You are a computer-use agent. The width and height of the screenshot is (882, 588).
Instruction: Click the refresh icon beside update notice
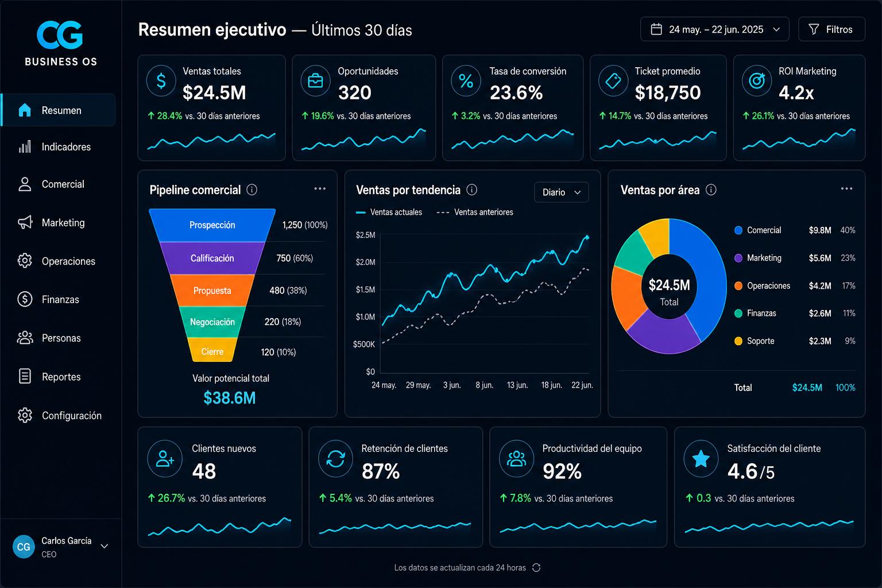point(536,567)
